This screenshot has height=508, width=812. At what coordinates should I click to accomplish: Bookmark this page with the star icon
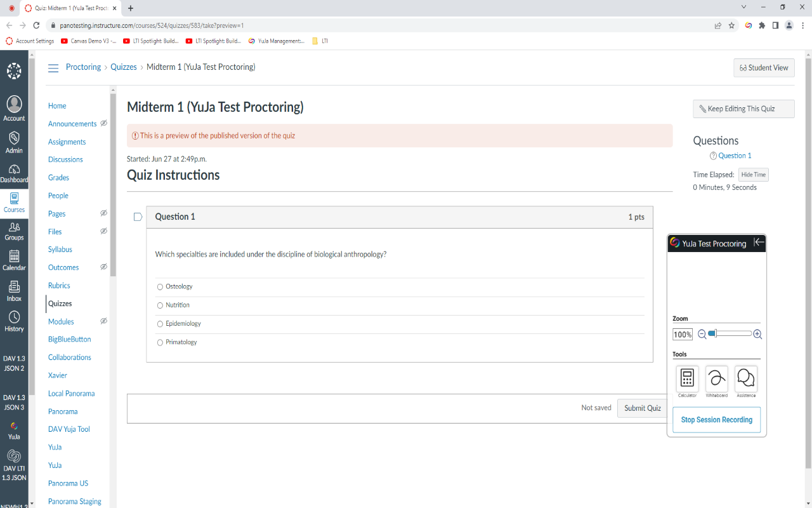pyautogui.click(x=731, y=25)
